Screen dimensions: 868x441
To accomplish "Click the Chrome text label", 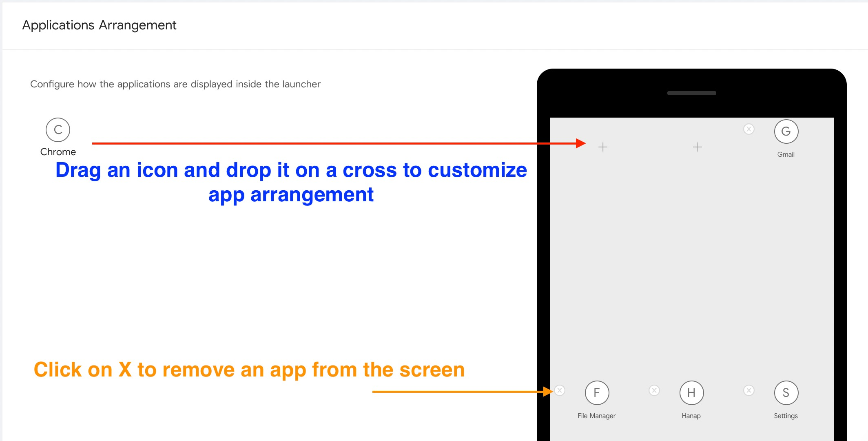I will coord(58,152).
